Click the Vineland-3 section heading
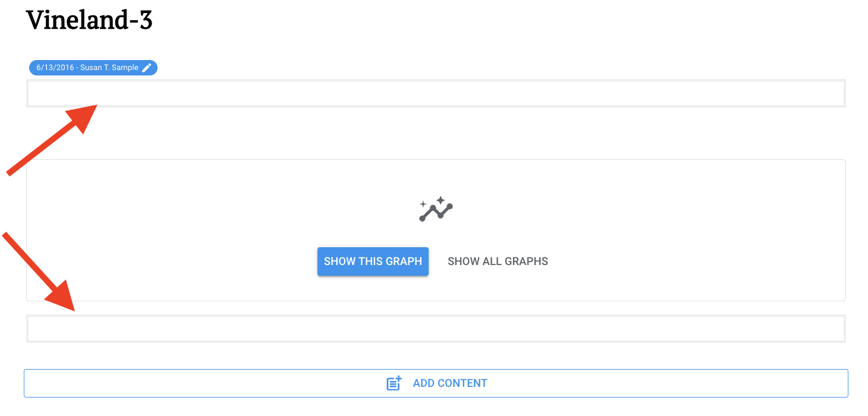Image resolution: width=868 pixels, height=416 pixels. click(x=89, y=20)
